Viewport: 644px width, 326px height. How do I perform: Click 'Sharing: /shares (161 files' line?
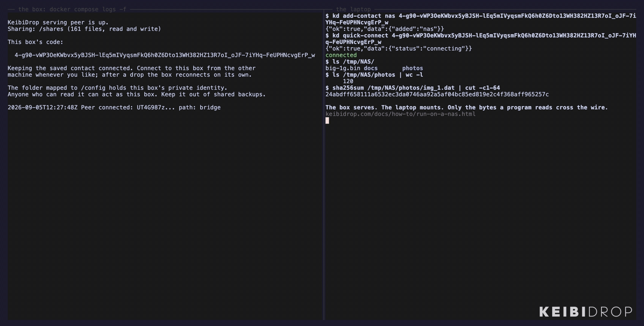click(x=84, y=29)
